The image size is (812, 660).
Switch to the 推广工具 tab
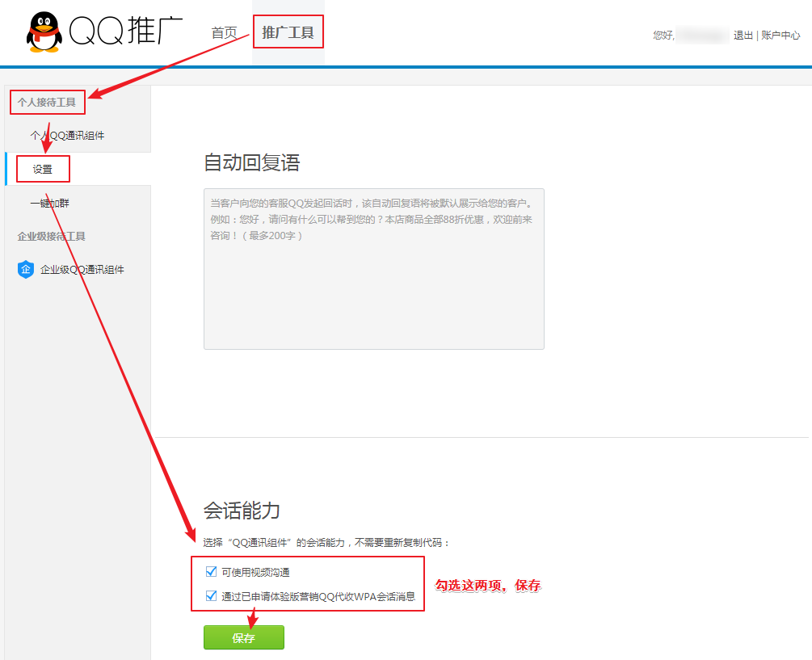(288, 32)
